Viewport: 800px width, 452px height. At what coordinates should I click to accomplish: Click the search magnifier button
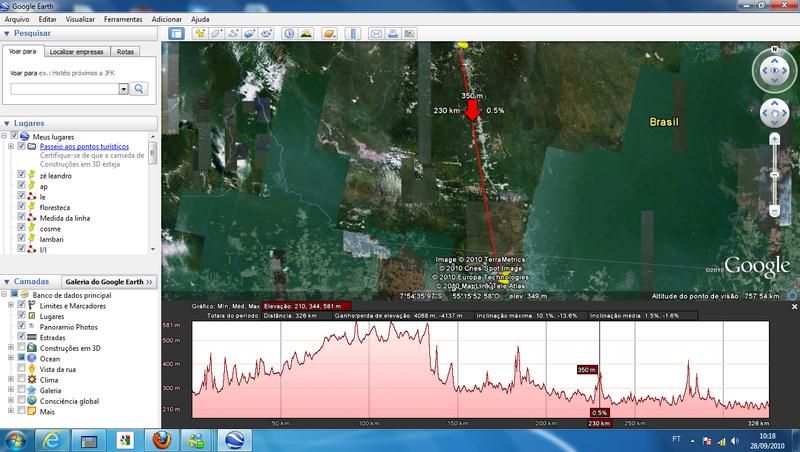(x=139, y=89)
